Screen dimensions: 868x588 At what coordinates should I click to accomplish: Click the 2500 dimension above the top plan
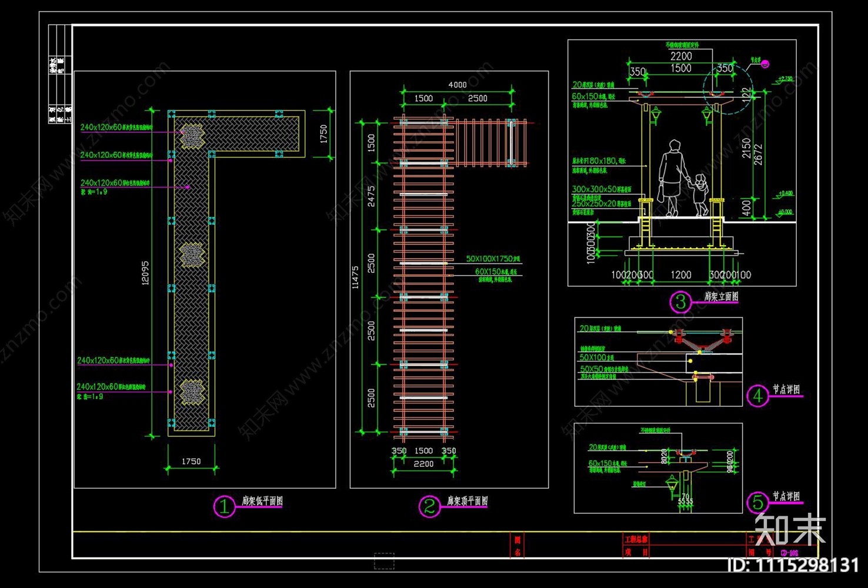478,98
